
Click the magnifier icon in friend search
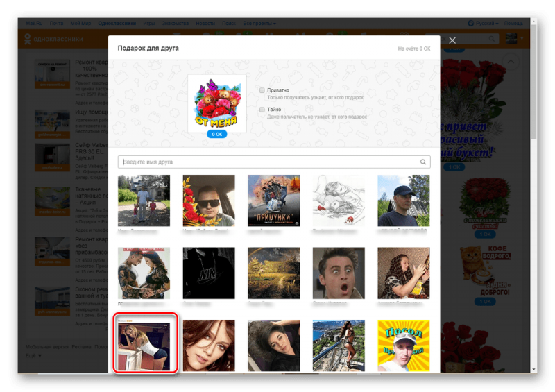[x=423, y=162]
